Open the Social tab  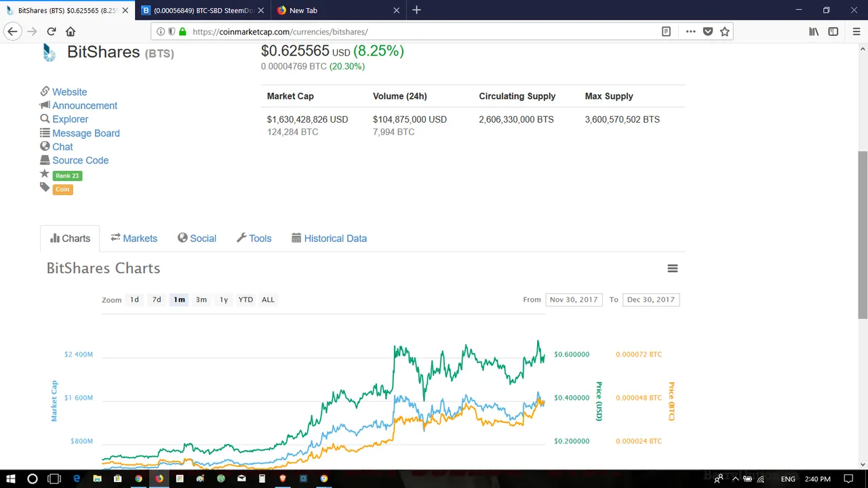pos(197,239)
